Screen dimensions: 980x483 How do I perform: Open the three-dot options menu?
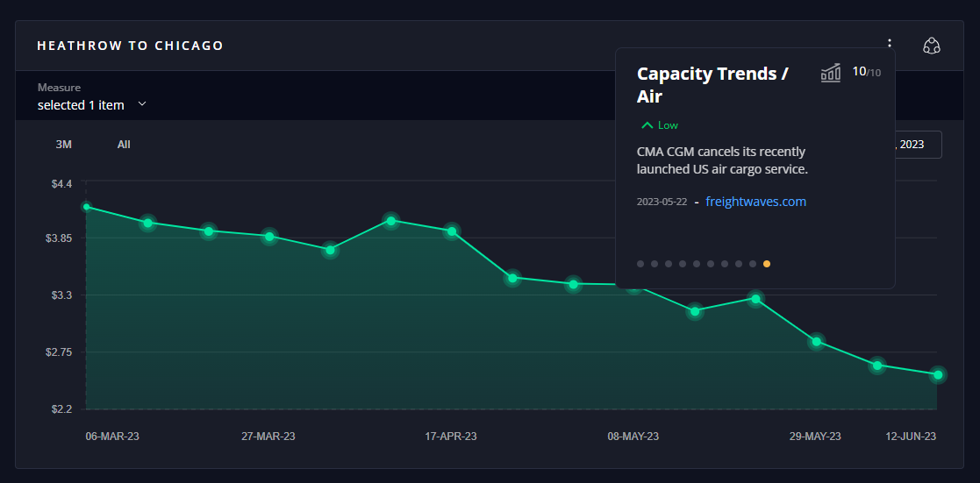890,45
